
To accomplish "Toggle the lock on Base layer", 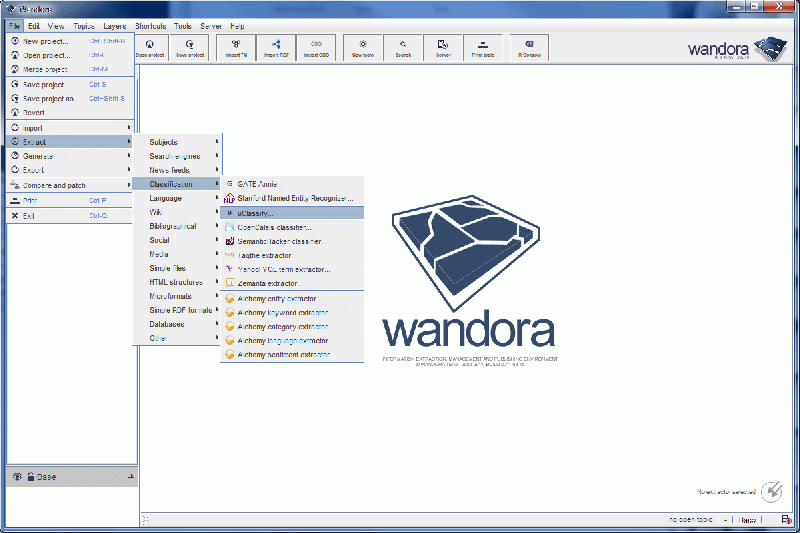I will 30,477.
